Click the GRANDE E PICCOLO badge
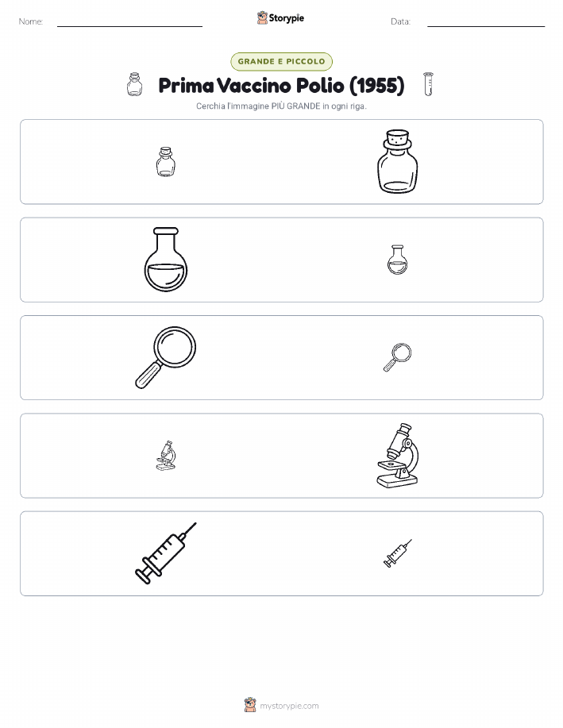 coord(281,61)
